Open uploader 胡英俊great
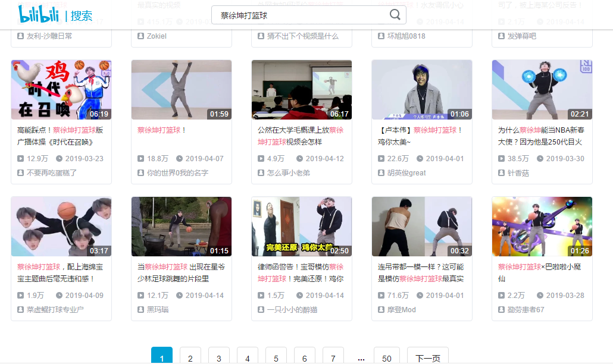613x364 pixels. click(406, 172)
